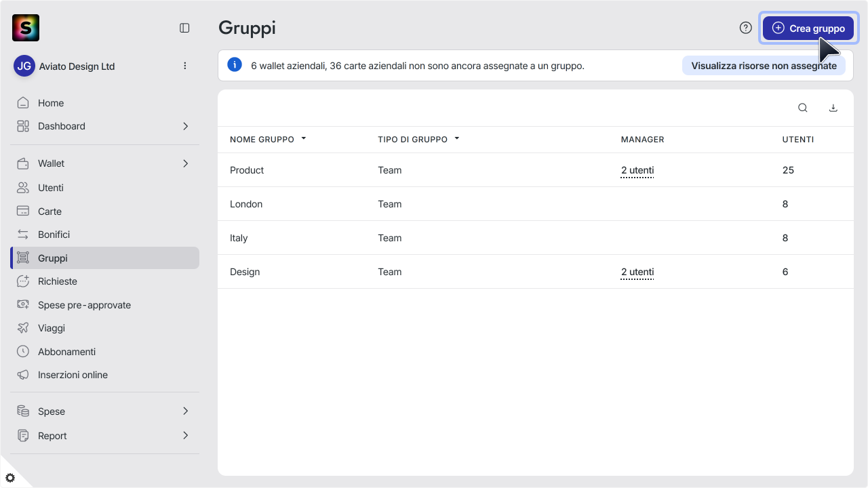The height and width of the screenshot is (488, 868).
Task: Click the Aviato Design Ltd company name
Action: [77, 66]
